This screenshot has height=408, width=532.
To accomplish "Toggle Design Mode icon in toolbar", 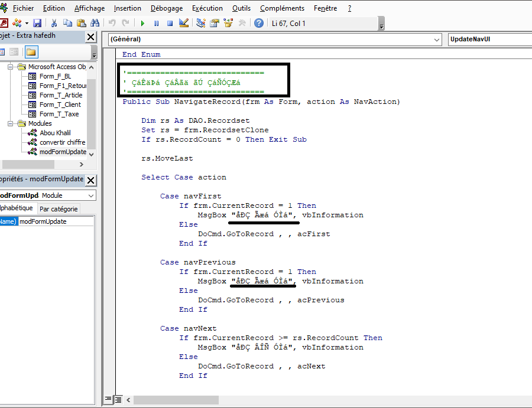I will click(184, 23).
